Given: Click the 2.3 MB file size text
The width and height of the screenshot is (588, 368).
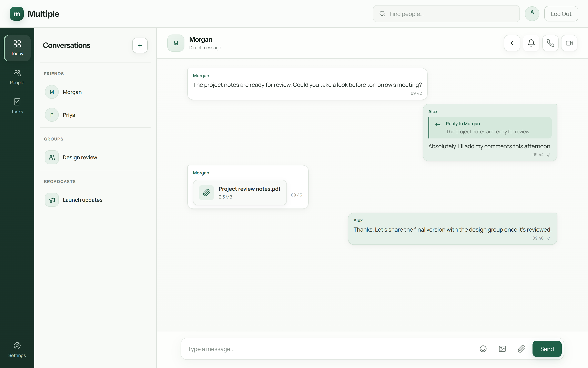Looking at the screenshot, I should pos(225,197).
